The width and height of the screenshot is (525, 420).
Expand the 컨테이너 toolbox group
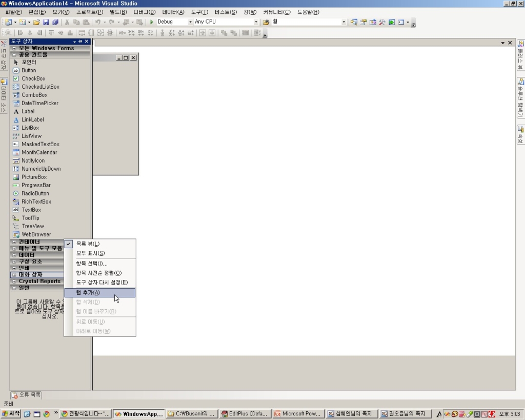click(x=14, y=242)
